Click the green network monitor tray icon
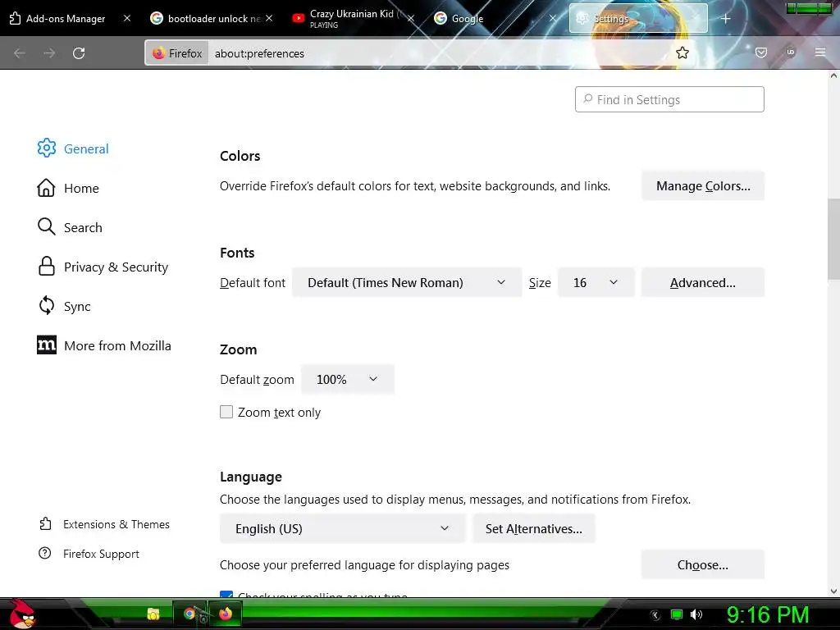This screenshot has height=630, width=840. (x=677, y=614)
